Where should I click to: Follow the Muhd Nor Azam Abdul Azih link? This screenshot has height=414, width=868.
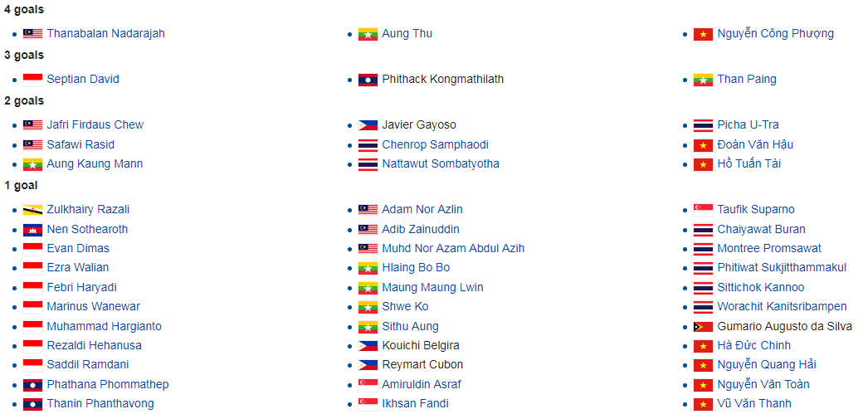tap(453, 249)
